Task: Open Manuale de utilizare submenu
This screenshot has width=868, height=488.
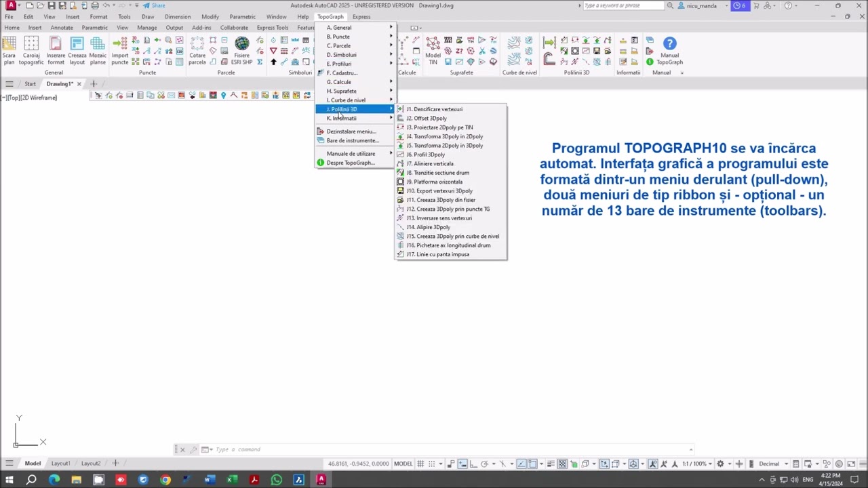Action: pyautogui.click(x=355, y=153)
